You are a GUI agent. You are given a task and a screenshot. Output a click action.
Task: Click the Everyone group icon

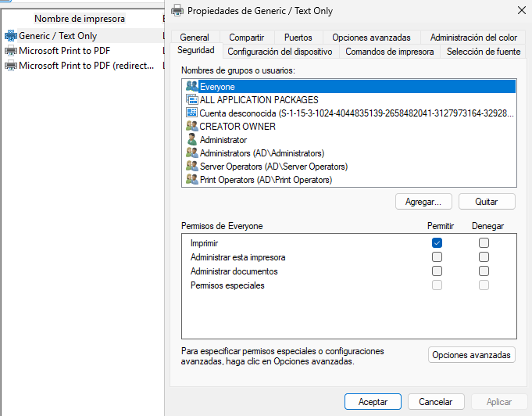click(x=192, y=87)
